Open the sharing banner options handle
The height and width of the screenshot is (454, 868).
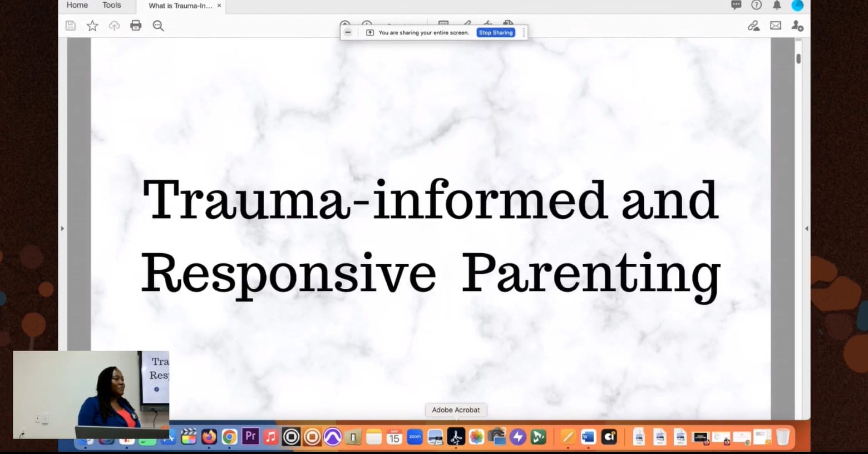(524, 32)
